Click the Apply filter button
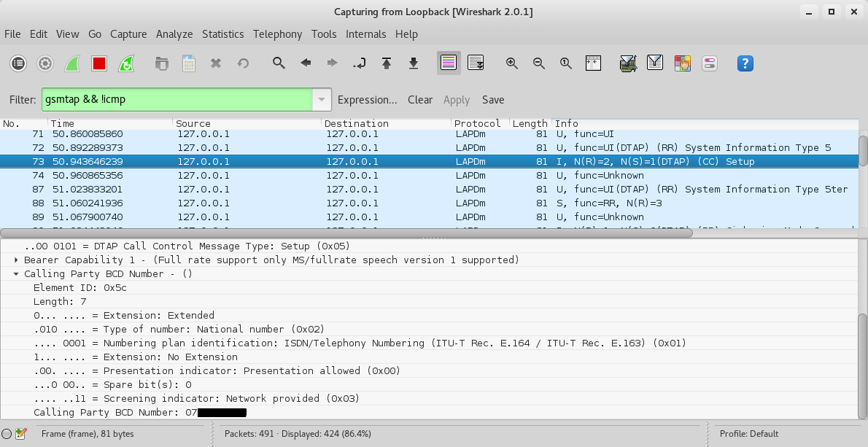This screenshot has height=447, width=868. 456,100
